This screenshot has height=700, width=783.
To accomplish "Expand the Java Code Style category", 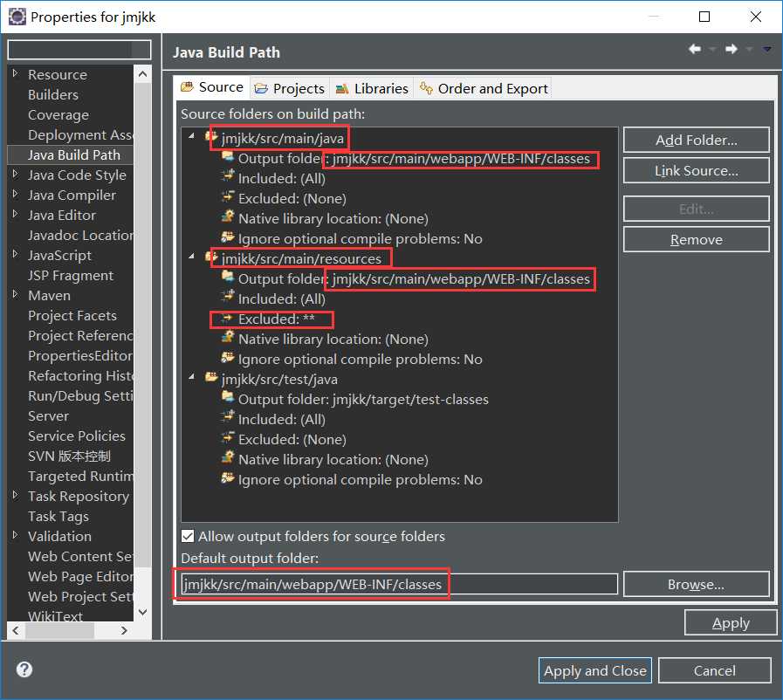I will [x=16, y=174].
